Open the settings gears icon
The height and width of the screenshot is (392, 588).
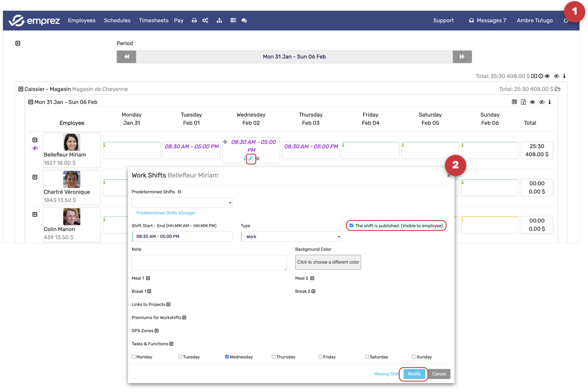pyautogui.click(x=205, y=20)
